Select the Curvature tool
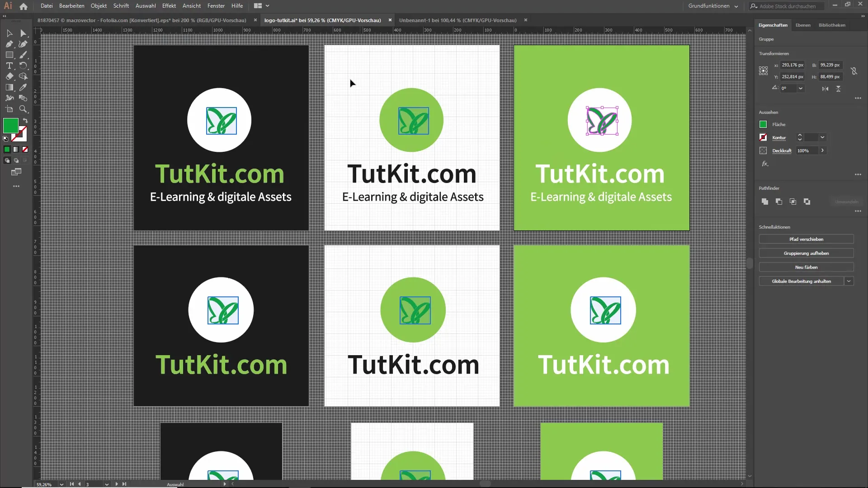Viewport: 868px width, 488px height. pos(23,44)
